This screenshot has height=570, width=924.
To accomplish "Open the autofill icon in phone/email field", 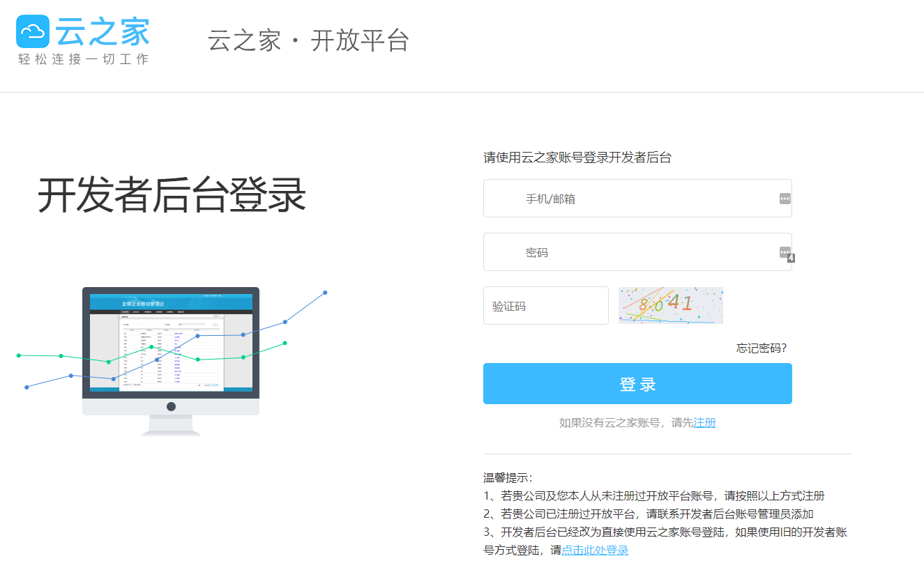I will click(784, 198).
